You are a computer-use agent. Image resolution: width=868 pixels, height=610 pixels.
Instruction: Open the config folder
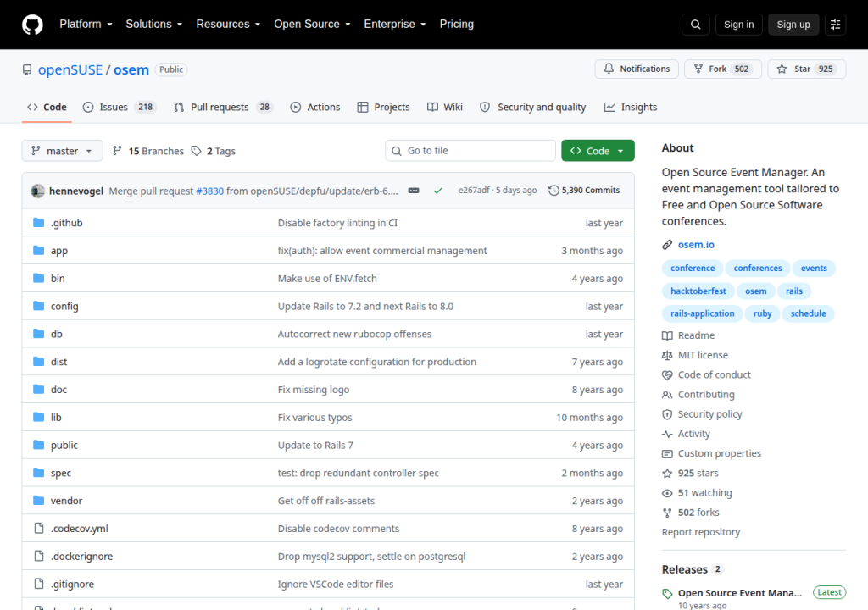tap(64, 306)
